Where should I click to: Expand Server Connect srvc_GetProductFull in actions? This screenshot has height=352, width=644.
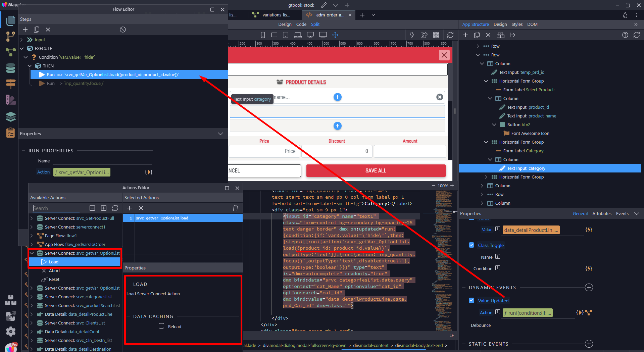(x=32, y=218)
